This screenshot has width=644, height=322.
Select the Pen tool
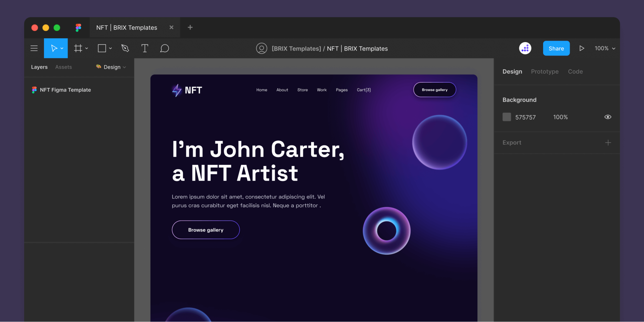click(x=125, y=48)
